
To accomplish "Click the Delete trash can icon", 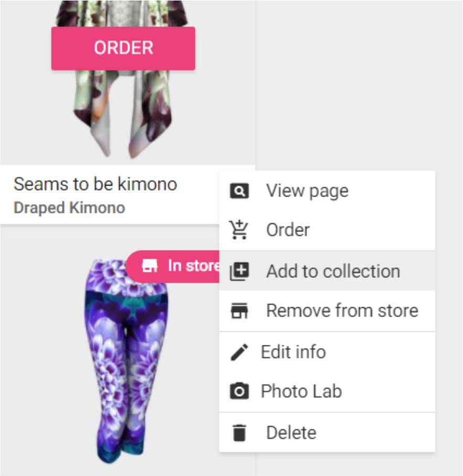I will pyautogui.click(x=239, y=432).
